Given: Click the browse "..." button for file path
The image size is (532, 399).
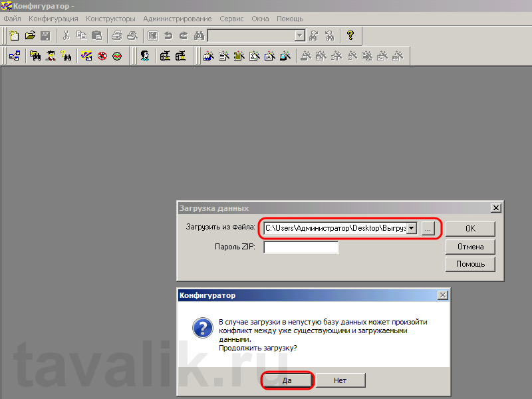Looking at the screenshot, I should pyautogui.click(x=428, y=228).
